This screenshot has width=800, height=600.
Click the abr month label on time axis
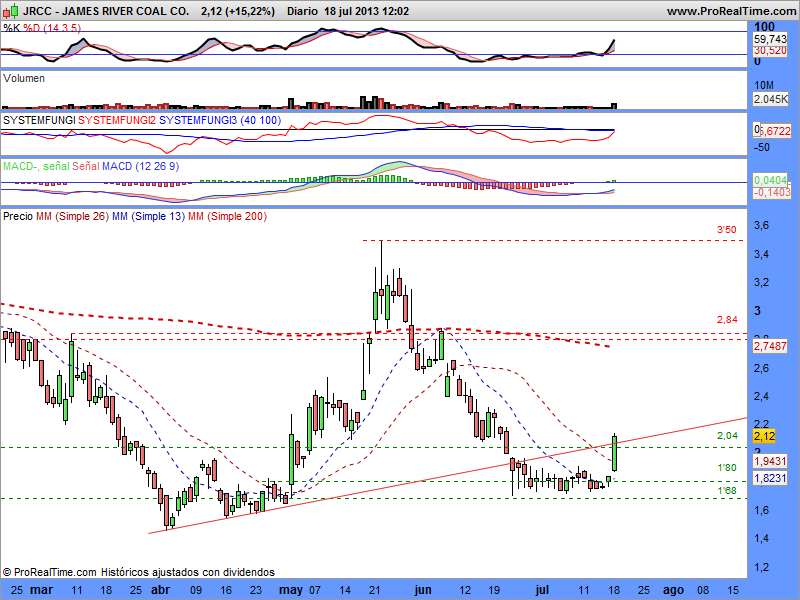pyautogui.click(x=160, y=590)
